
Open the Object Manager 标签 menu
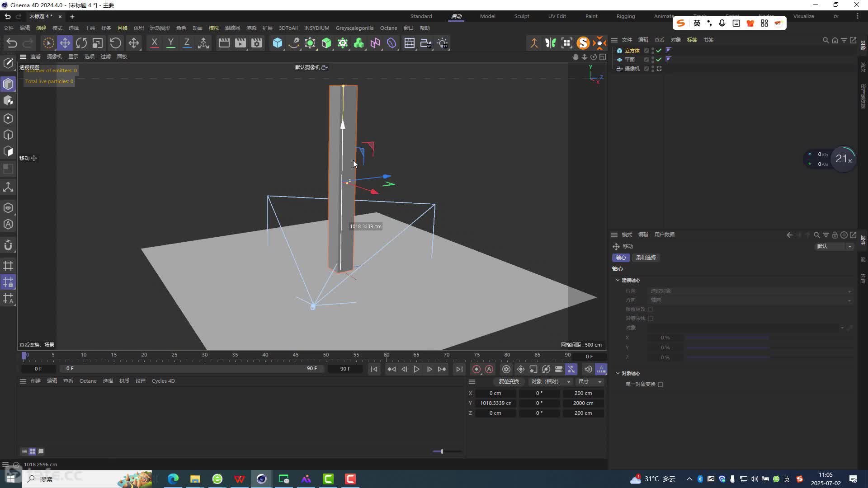[692, 40]
